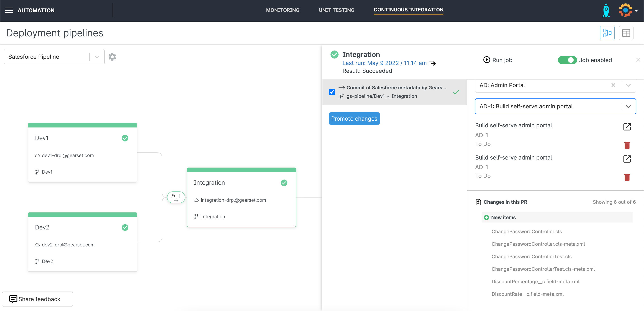Switch to table grid view
644x311 pixels.
(x=626, y=33)
